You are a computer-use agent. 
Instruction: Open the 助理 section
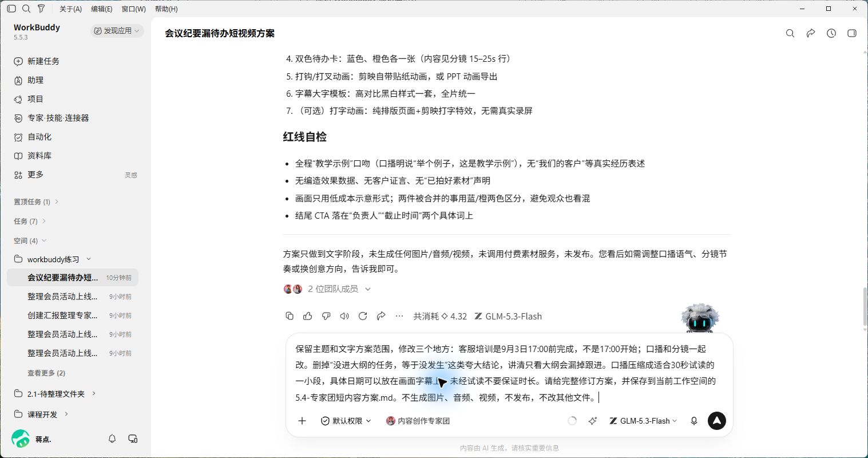(29, 80)
